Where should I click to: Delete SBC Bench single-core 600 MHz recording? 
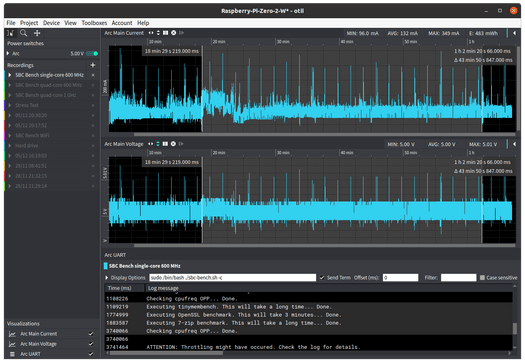(93, 75)
